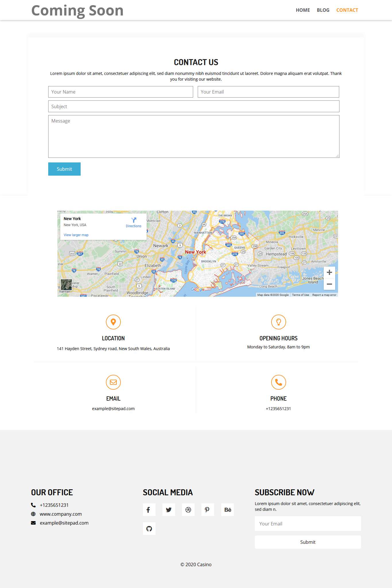
Task: Focus the Your Name field
Action: tap(121, 92)
